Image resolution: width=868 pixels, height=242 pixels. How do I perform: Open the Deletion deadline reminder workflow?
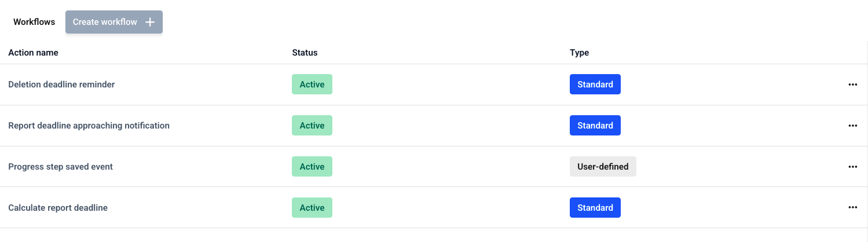pyautogui.click(x=61, y=85)
